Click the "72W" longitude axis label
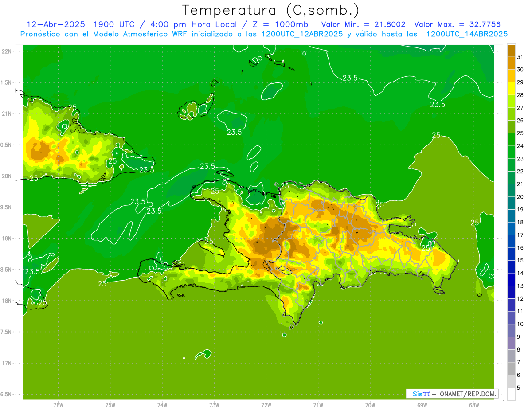 pyautogui.click(x=266, y=405)
